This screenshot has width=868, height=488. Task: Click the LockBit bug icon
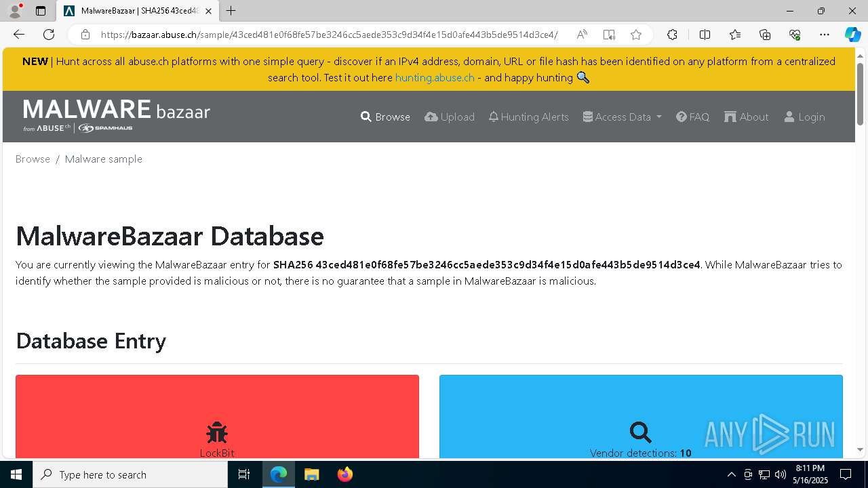pyautogui.click(x=217, y=432)
